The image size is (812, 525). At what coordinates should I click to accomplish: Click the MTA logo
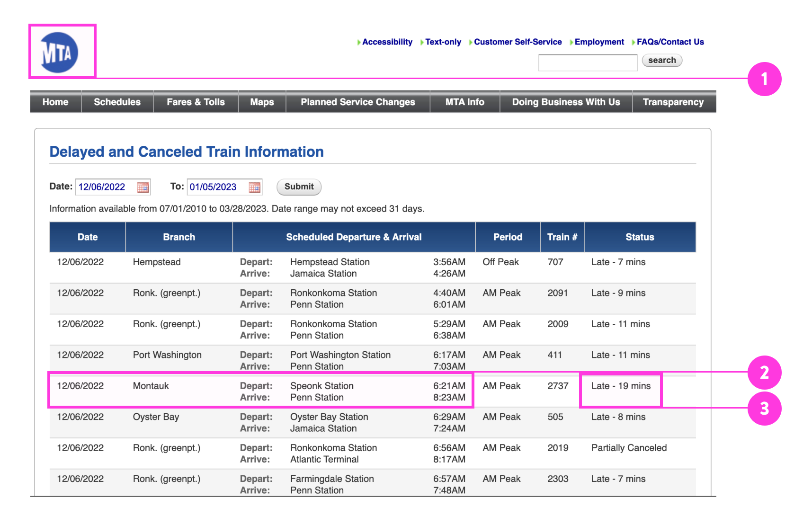[x=59, y=53]
